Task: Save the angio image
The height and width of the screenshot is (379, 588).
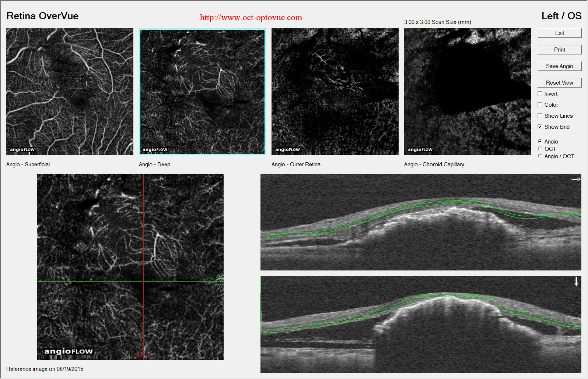Action: [559, 66]
